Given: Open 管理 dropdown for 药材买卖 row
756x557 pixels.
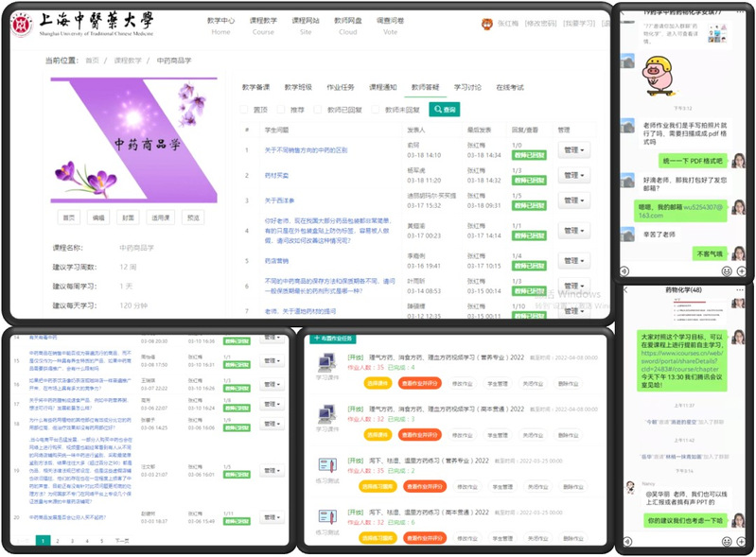Looking at the screenshot, I should (573, 175).
